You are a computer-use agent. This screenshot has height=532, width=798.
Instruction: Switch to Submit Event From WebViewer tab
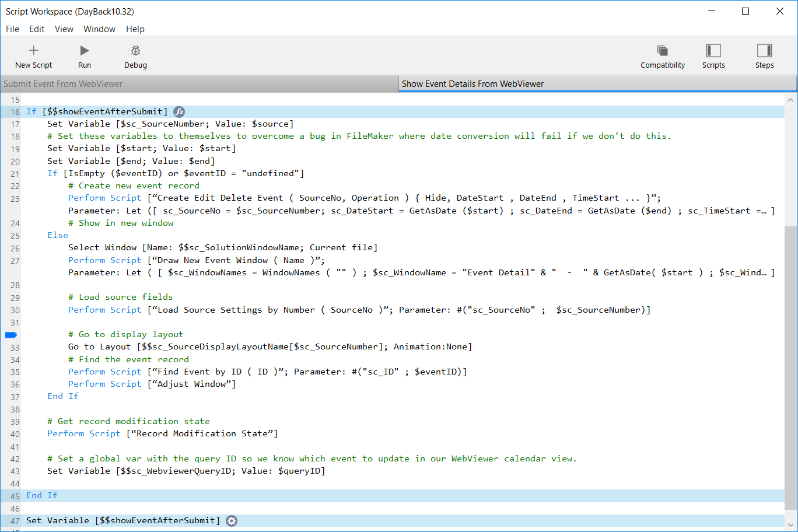tap(198, 84)
